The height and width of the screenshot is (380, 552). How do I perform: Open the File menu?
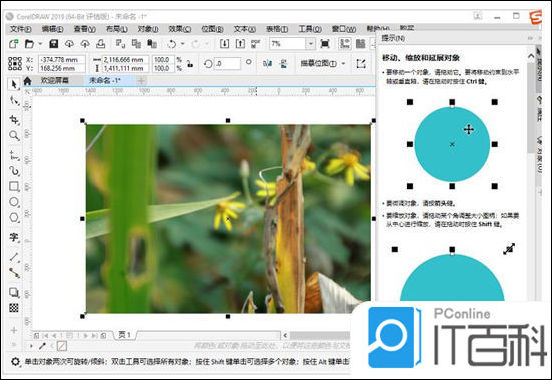click(x=20, y=29)
